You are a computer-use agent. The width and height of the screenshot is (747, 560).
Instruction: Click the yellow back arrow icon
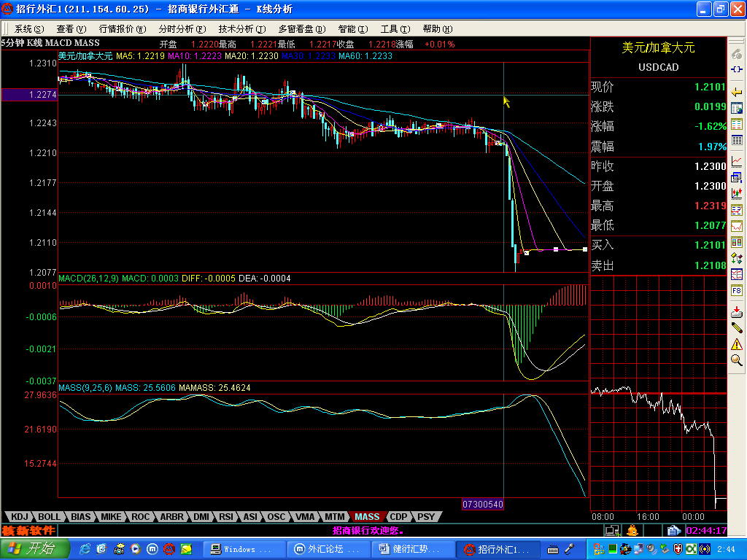737,91
